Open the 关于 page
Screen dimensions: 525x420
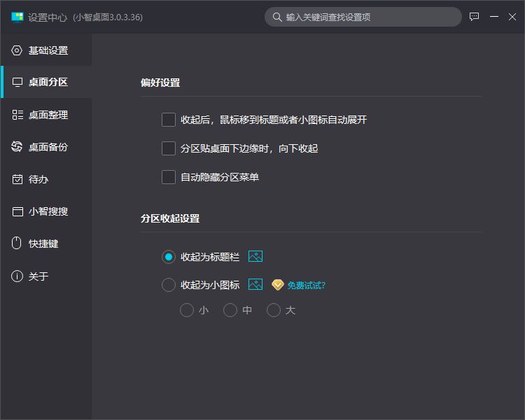(x=46, y=276)
